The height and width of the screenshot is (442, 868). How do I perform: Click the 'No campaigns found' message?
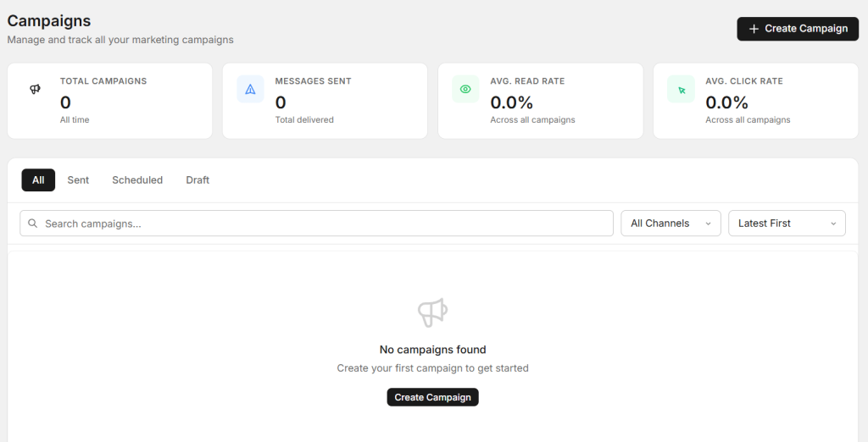pos(433,350)
